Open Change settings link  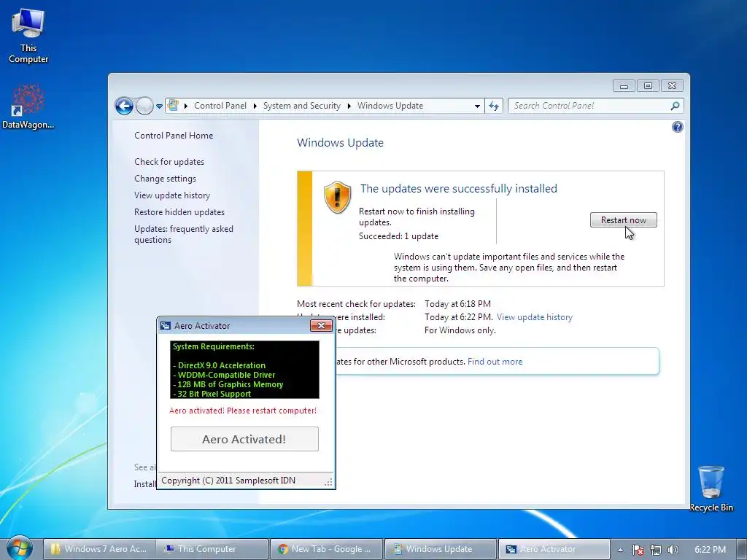165,179
